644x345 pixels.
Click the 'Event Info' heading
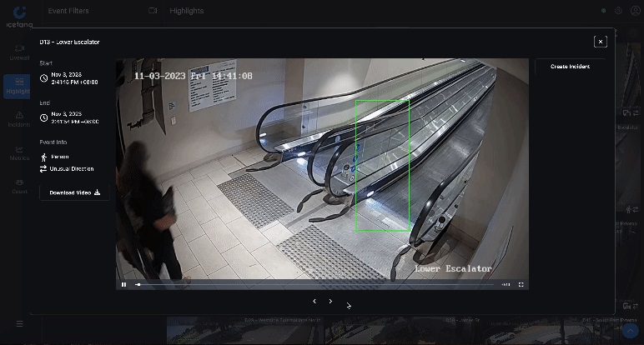coord(53,142)
